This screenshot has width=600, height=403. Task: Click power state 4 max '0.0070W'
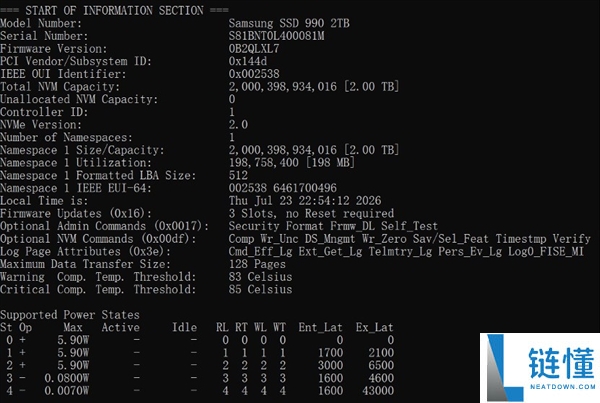pyautogui.click(x=67, y=390)
